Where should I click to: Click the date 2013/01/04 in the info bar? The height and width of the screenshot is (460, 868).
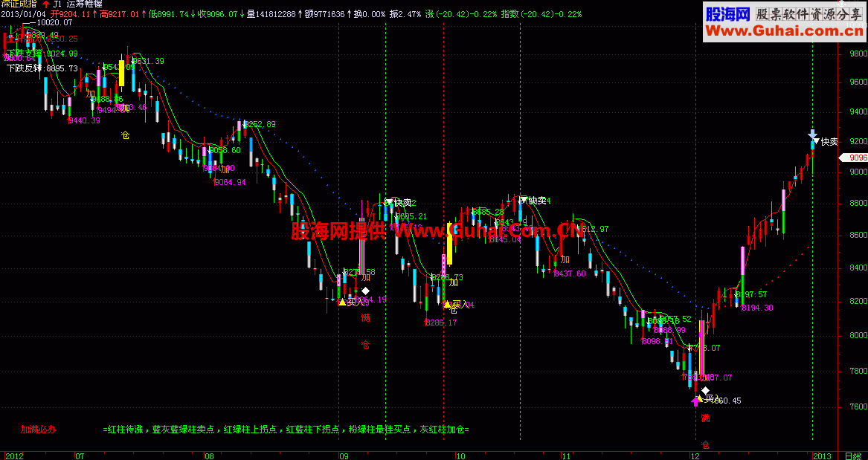point(24,14)
